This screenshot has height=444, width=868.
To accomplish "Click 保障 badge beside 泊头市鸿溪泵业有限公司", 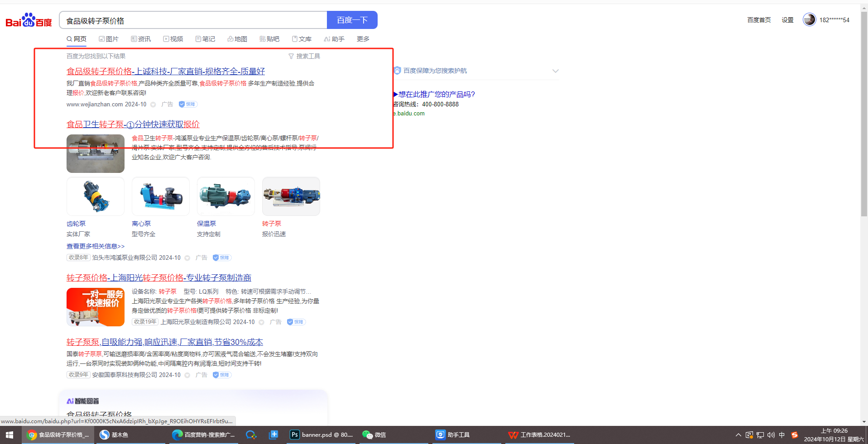I will pos(222,258).
